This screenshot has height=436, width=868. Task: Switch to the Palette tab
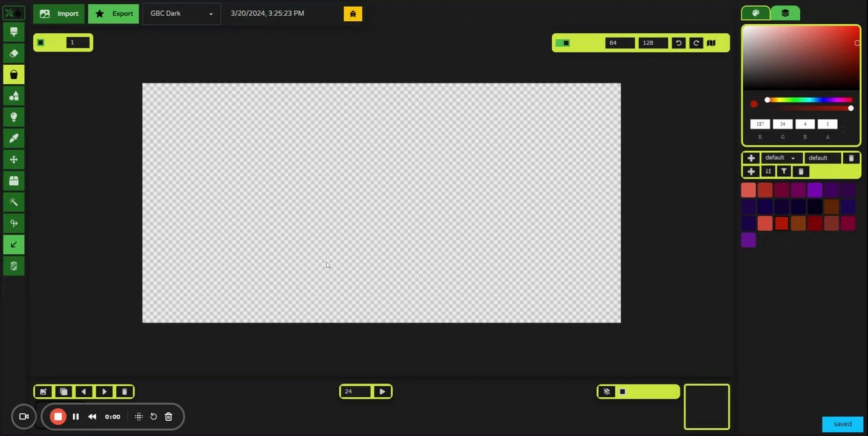click(x=755, y=12)
